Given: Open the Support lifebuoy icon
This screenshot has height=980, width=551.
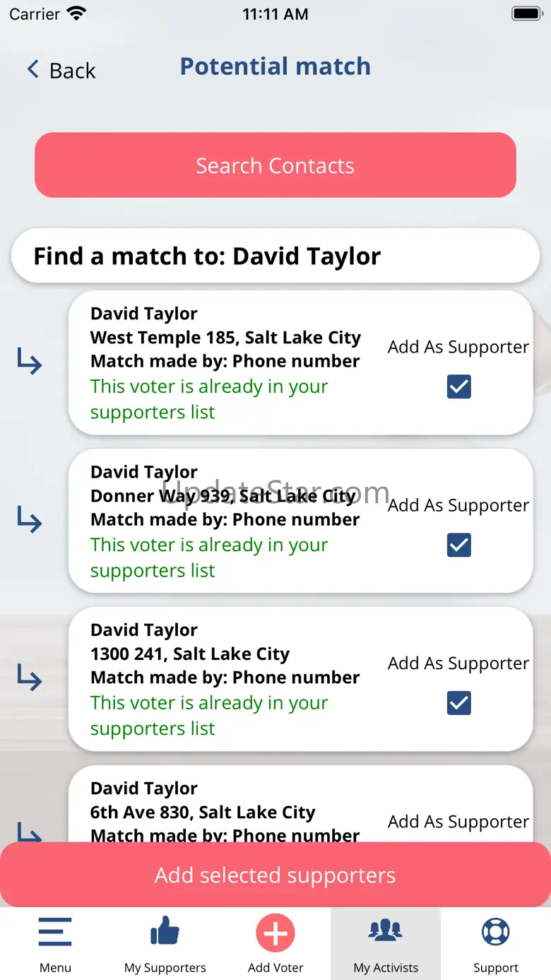Looking at the screenshot, I should (496, 931).
